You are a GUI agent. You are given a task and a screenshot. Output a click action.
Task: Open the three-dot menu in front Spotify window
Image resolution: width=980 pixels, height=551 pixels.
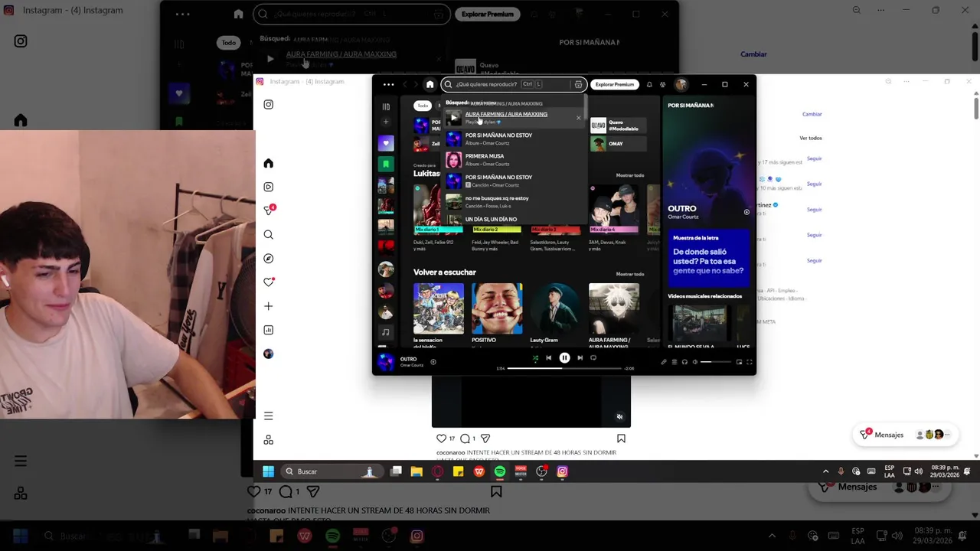(388, 84)
